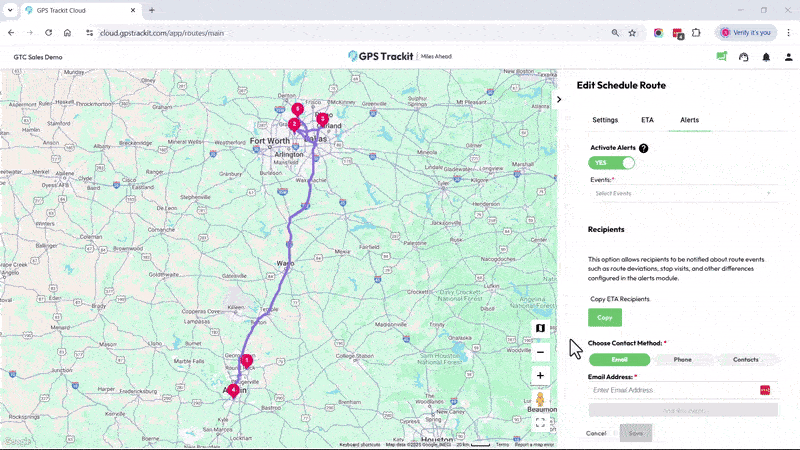800x450 pixels.
Task: Click the Cancel button
Action: coord(596,433)
